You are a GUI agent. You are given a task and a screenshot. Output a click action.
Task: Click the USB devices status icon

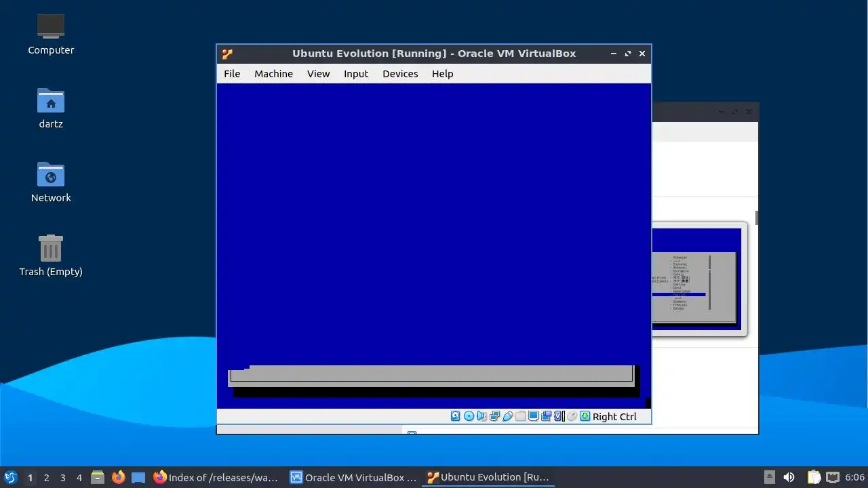pyautogui.click(x=507, y=416)
